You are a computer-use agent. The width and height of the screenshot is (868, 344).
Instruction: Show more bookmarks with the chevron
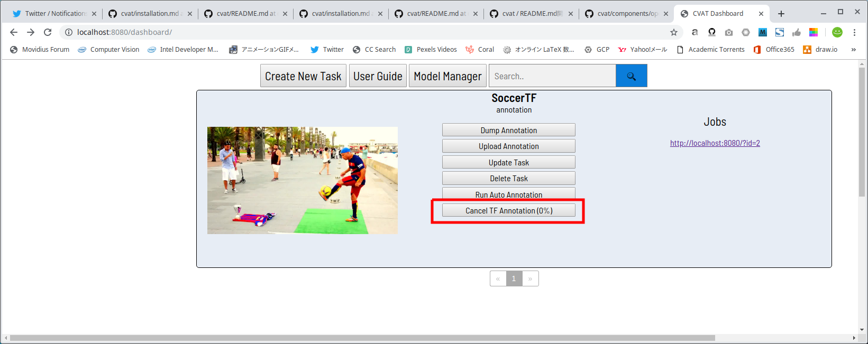coord(853,50)
